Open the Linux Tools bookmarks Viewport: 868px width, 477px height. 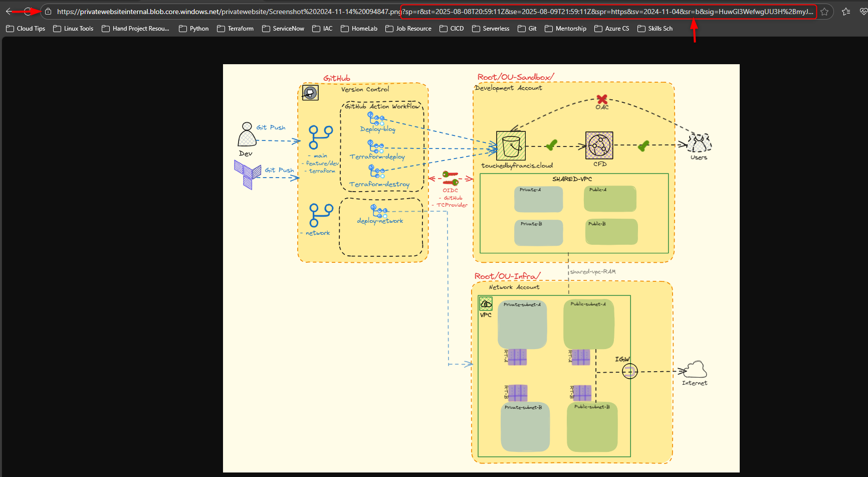pyautogui.click(x=73, y=29)
